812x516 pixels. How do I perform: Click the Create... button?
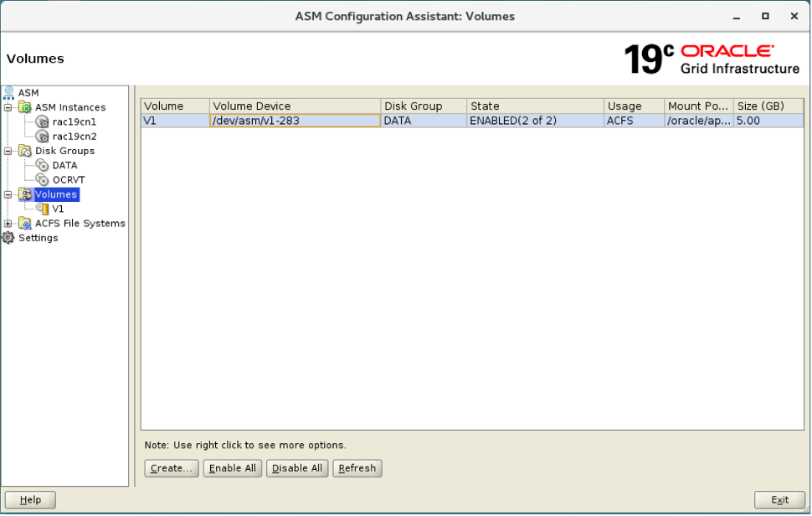tap(172, 468)
